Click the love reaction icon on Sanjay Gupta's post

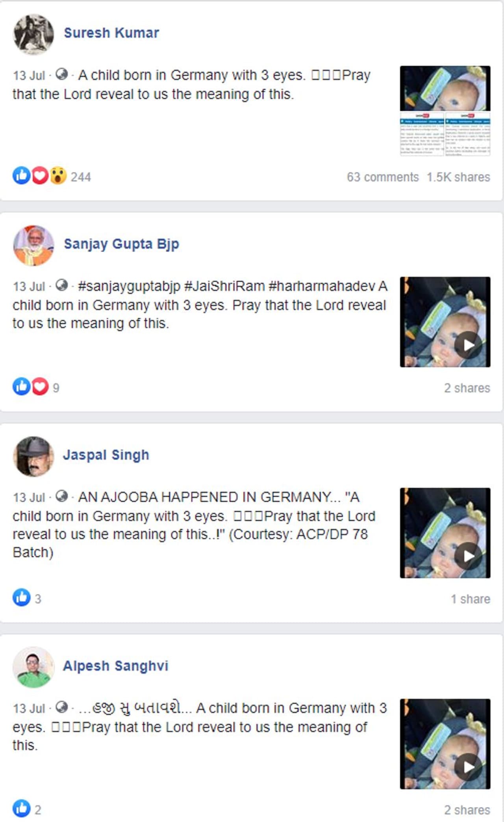pyautogui.click(x=40, y=387)
